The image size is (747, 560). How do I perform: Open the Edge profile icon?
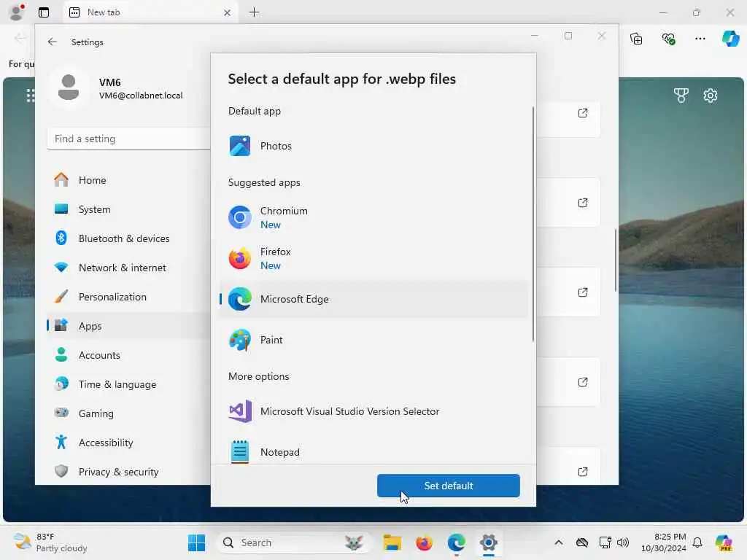(x=16, y=12)
